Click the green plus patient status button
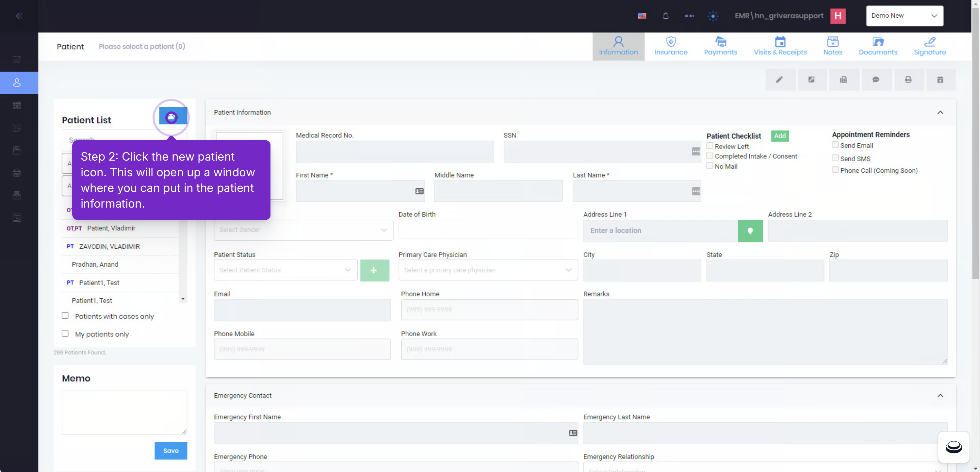The width and height of the screenshot is (980, 472). pyautogui.click(x=374, y=270)
